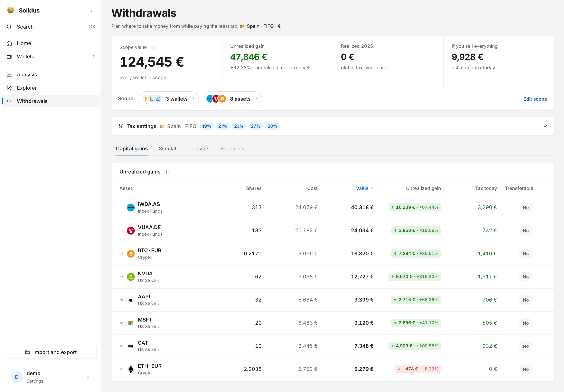Click the CAT Caterpillar logo
564x392 pixels.
click(x=131, y=346)
